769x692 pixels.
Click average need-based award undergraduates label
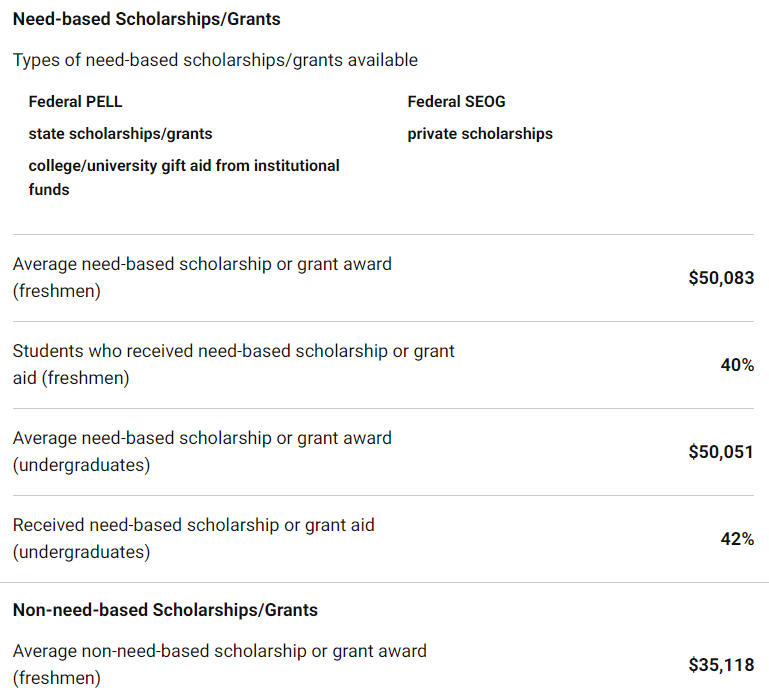(202, 451)
